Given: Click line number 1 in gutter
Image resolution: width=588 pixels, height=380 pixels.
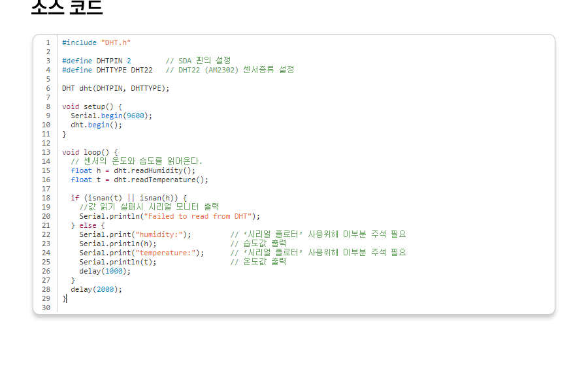Looking at the screenshot, I should (x=48, y=42).
